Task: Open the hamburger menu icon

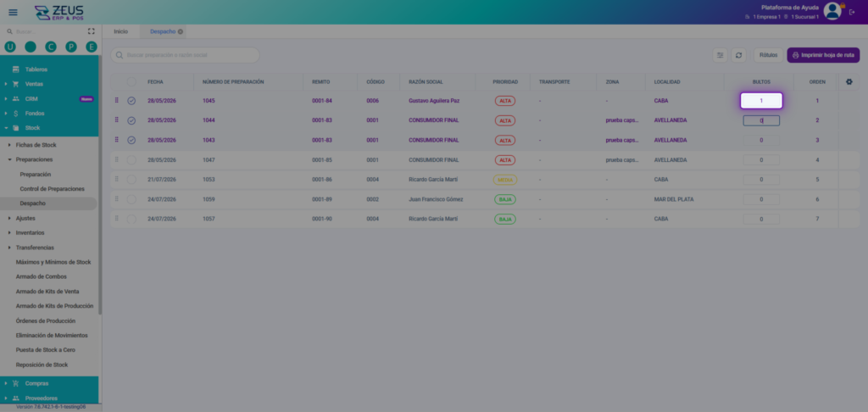Action: [13, 12]
